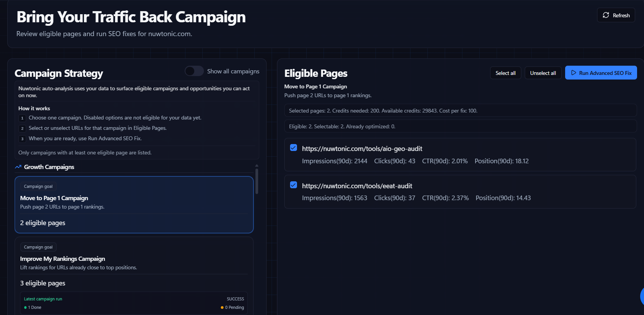Toggle the Show all campaigns switch
Screen dimensions: 644x315
click(194, 71)
